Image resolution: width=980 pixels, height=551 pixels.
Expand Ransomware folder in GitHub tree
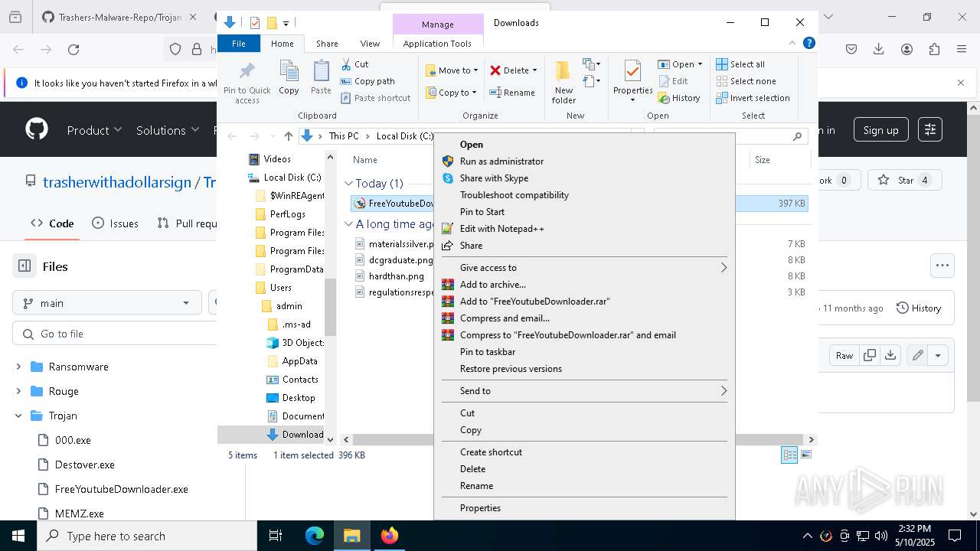[18, 367]
